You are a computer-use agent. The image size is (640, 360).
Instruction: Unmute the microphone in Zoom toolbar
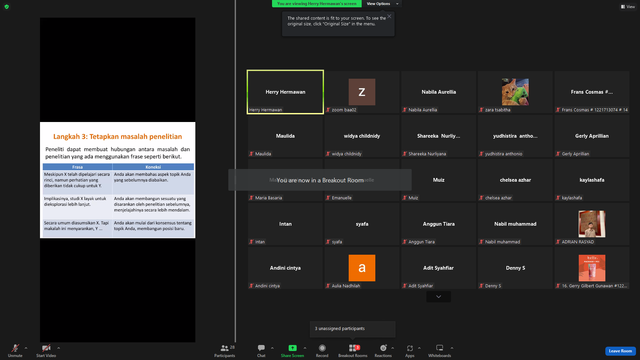click(x=15, y=350)
